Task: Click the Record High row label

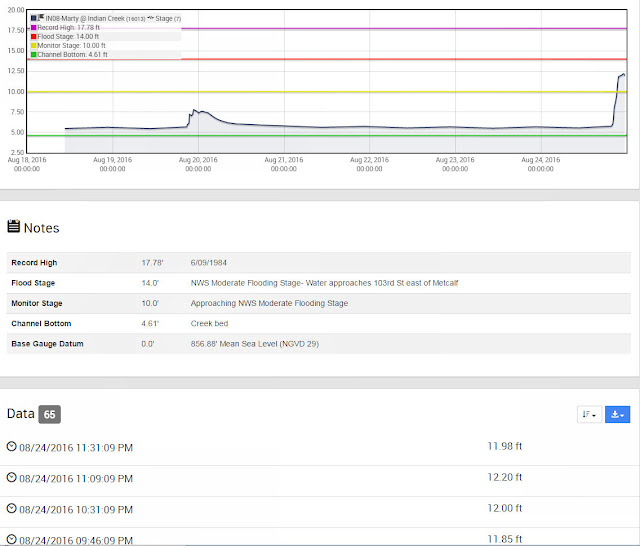Action: click(x=34, y=263)
